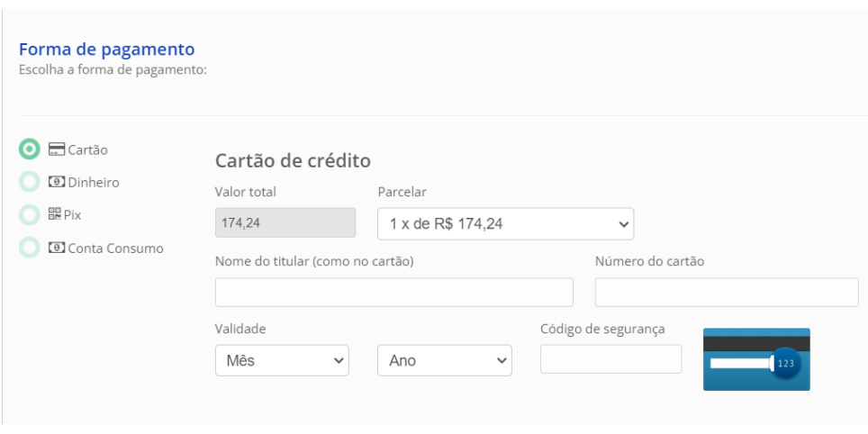Click the Código de segurança input box

point(610,359)
